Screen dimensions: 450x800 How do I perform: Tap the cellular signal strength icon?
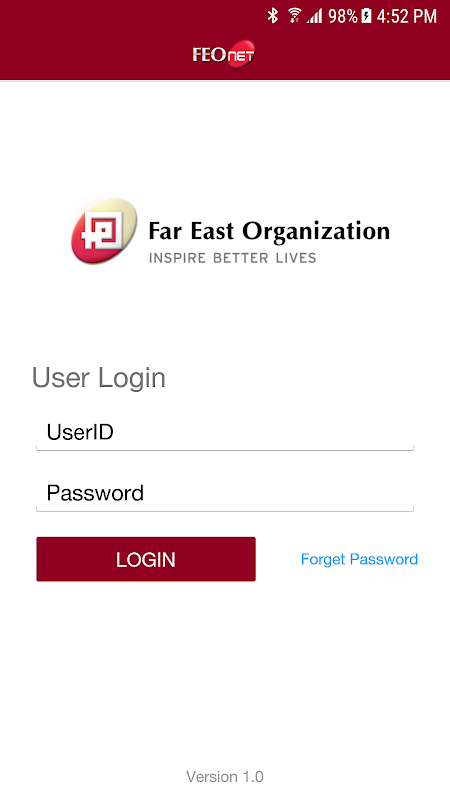314,16
